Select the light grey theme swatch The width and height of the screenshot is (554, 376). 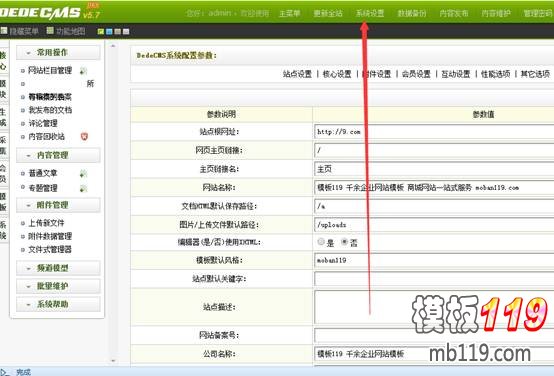tap(126, 32)
